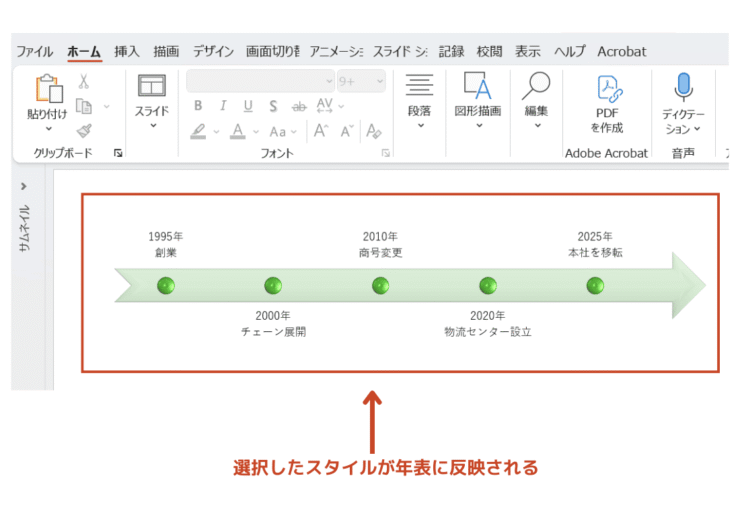Click the green marker under 1995年

tap(166, 286)
